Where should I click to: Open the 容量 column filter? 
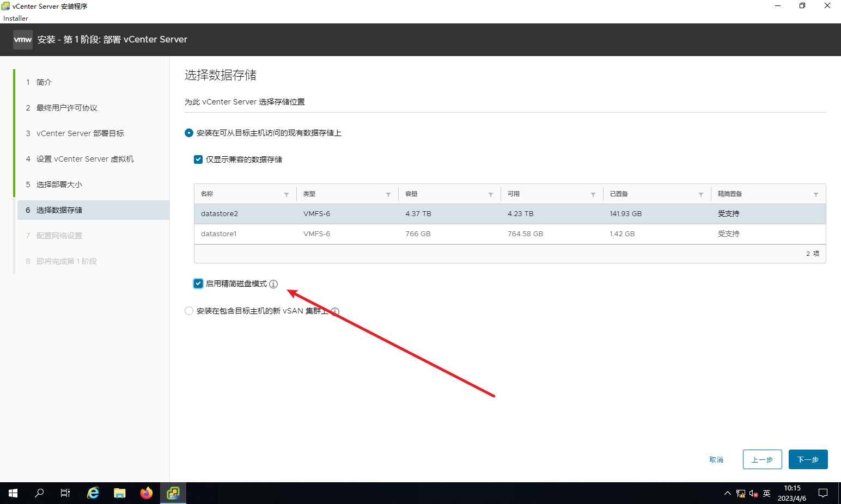pyautogui.click(x=491, y=194)
